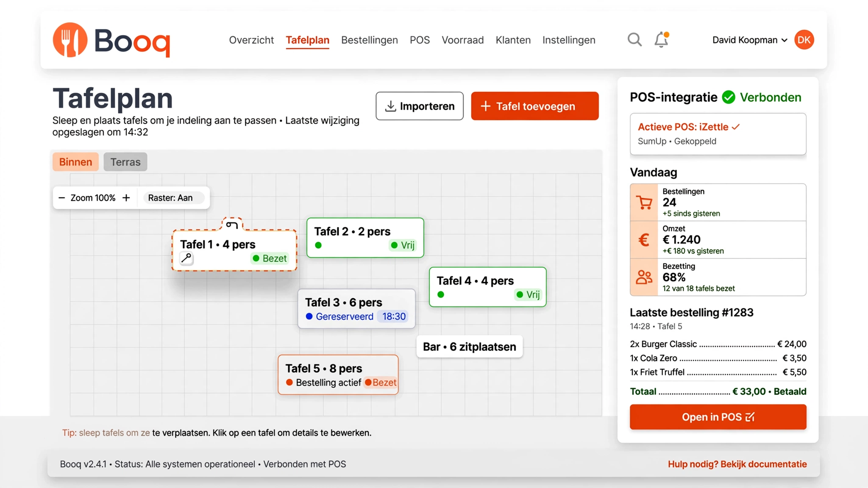Image resolution: width=868 pixels, height=488 pixels.
Task: Toggle the Raster: Aan grid switch
Action: click(x=174, y=198)
